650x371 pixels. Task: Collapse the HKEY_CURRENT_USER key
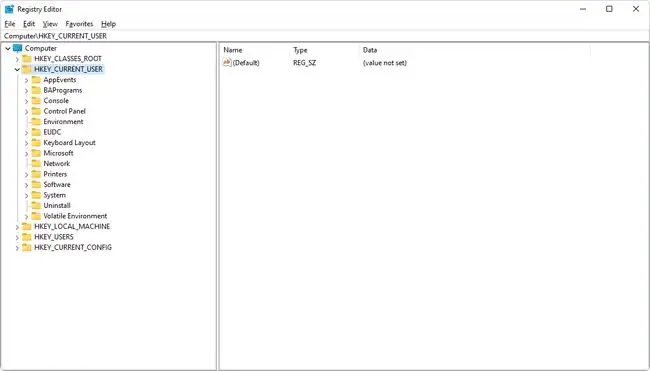(17, 69)
